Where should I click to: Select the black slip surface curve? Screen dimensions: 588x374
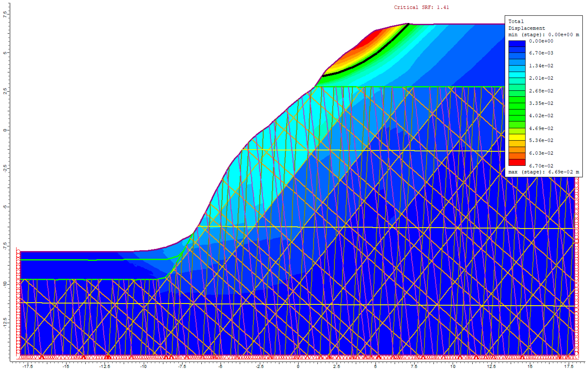(366, 60)
